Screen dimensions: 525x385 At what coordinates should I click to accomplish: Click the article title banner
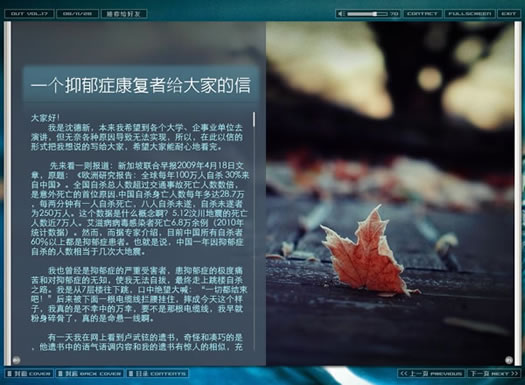(x=141, y=85)
